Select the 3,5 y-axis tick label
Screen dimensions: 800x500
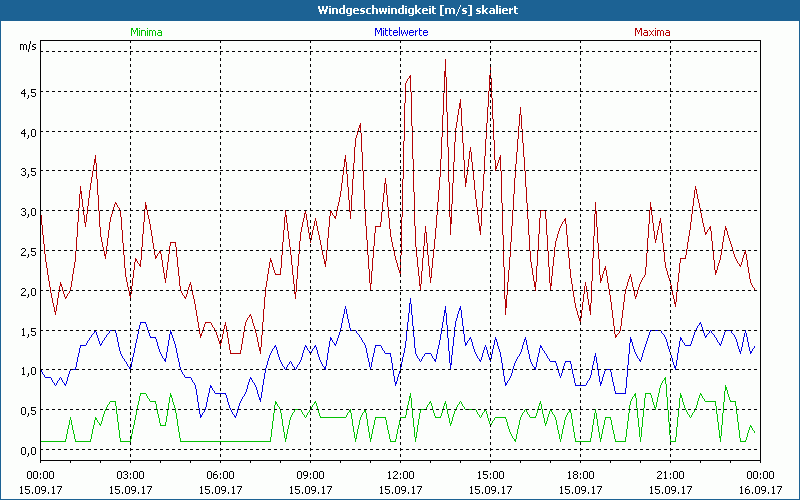point(27,172)
